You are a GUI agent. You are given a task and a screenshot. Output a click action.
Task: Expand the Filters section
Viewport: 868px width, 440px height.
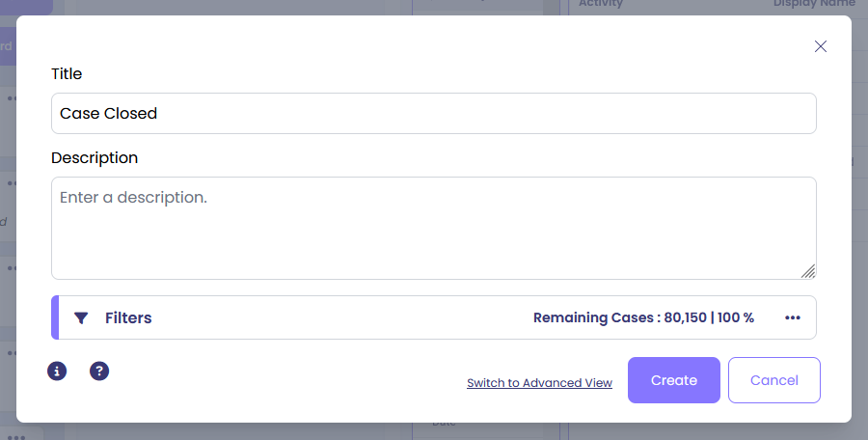(x=128, y=317)
